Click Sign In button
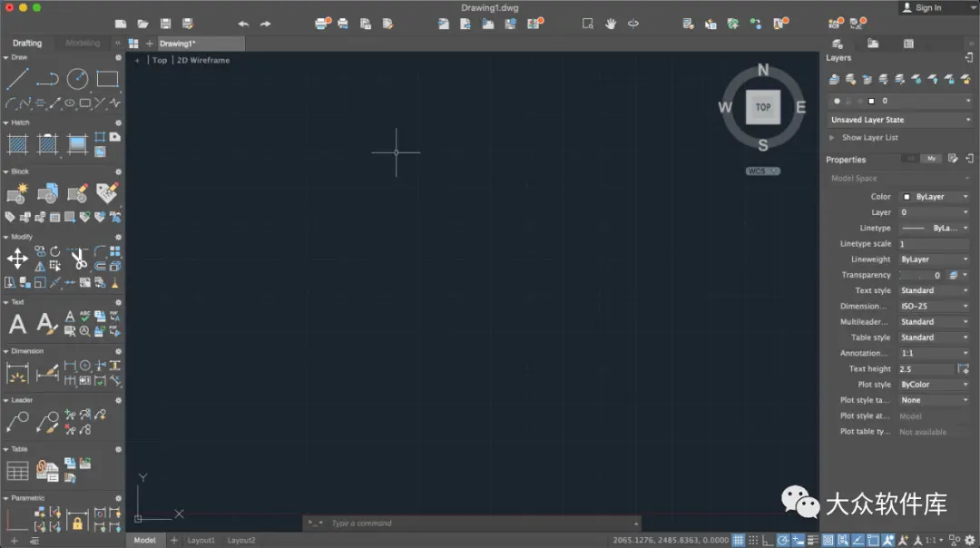 (x=922, y=7)
